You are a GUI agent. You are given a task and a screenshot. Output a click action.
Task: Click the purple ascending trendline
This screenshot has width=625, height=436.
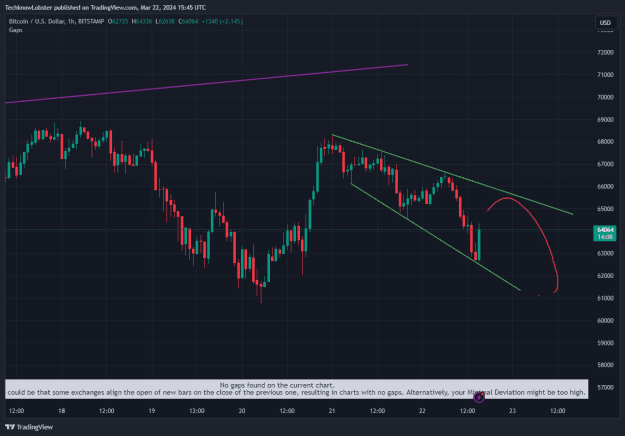click(206, 84)
